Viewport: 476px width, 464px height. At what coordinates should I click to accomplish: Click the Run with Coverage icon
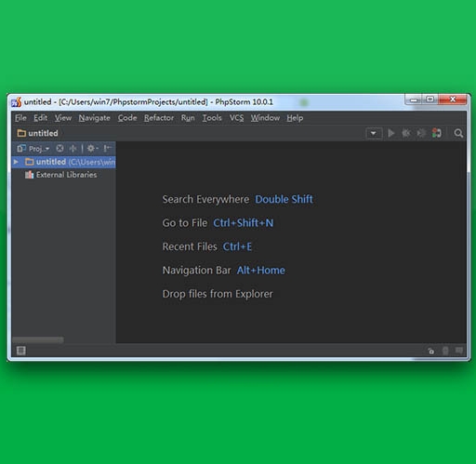pos(421,133)
